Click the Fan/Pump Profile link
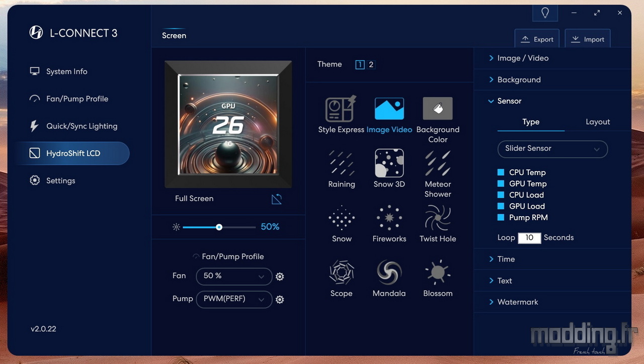 tap(228, 256)
